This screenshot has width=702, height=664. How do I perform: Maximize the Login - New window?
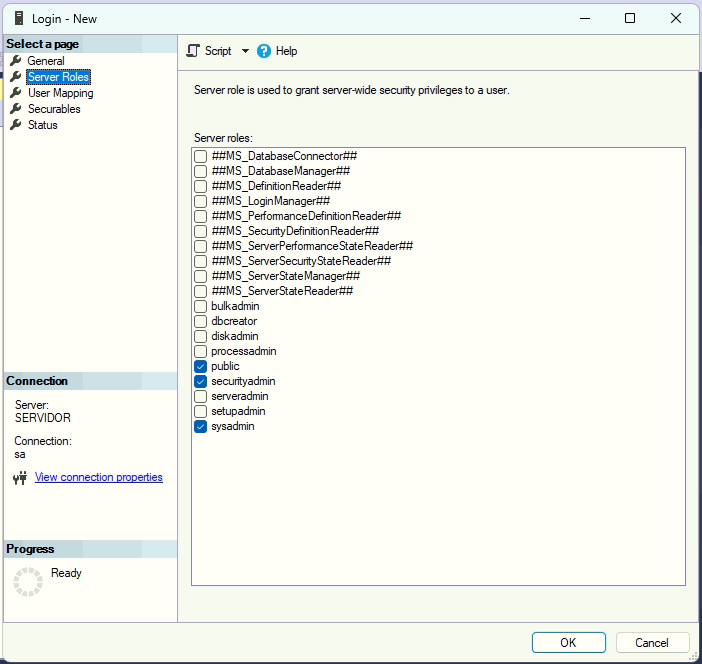630,18
